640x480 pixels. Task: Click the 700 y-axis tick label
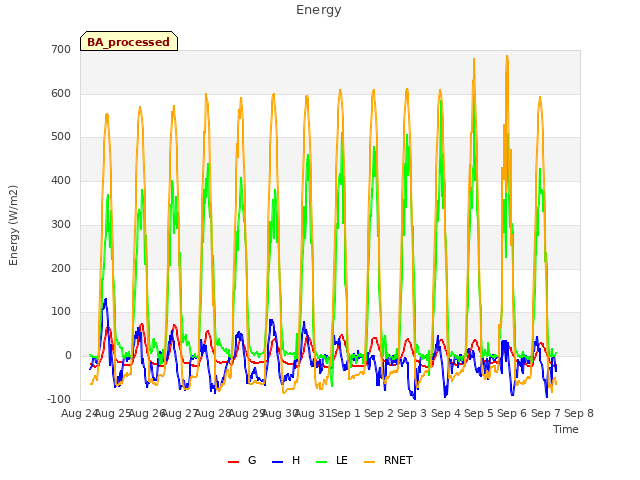pyautogui.click(x=61, y=49)
